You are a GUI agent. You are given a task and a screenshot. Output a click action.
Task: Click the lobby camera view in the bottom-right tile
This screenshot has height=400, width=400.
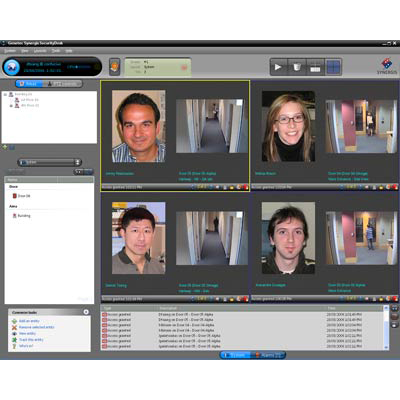click(361, 238)
